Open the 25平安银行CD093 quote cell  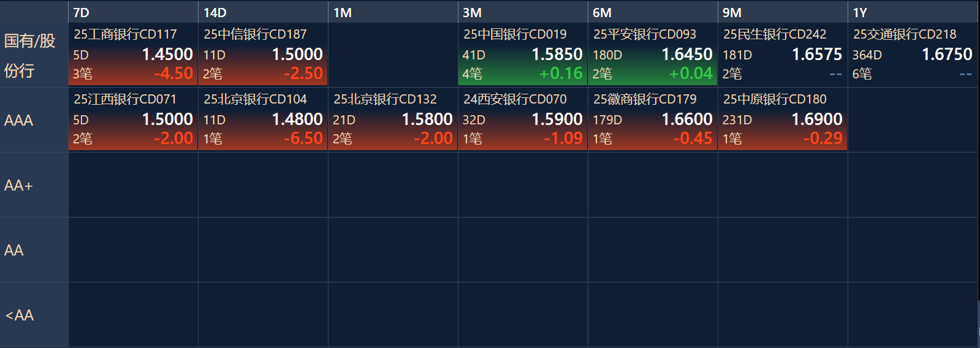(x=653, y=55)
